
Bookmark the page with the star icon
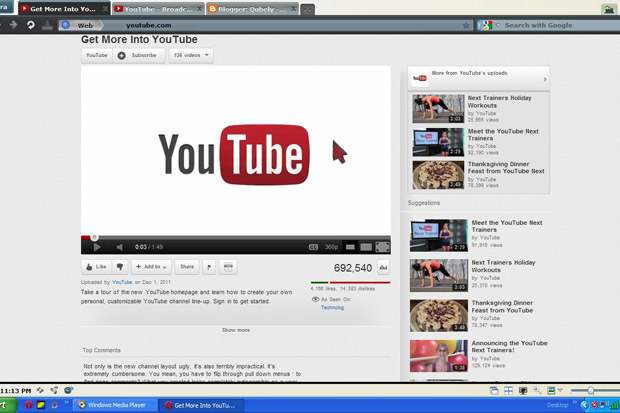(x=466, y=25)
